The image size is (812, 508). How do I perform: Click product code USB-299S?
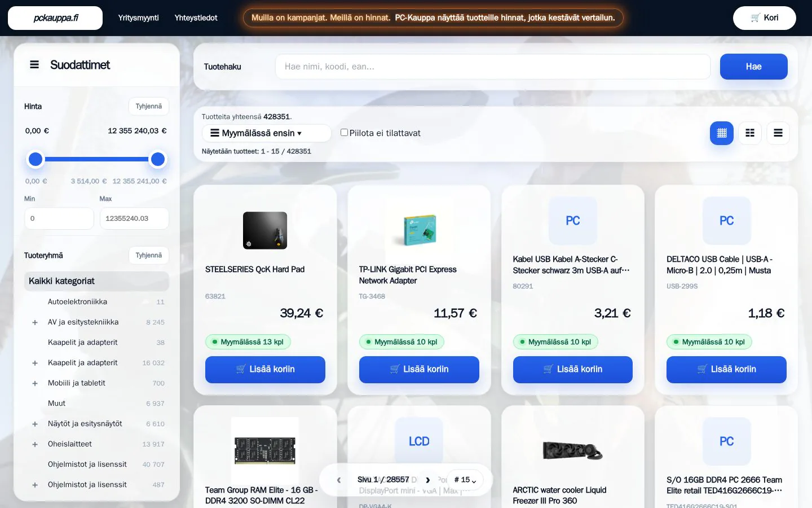[x=682, y=286]
